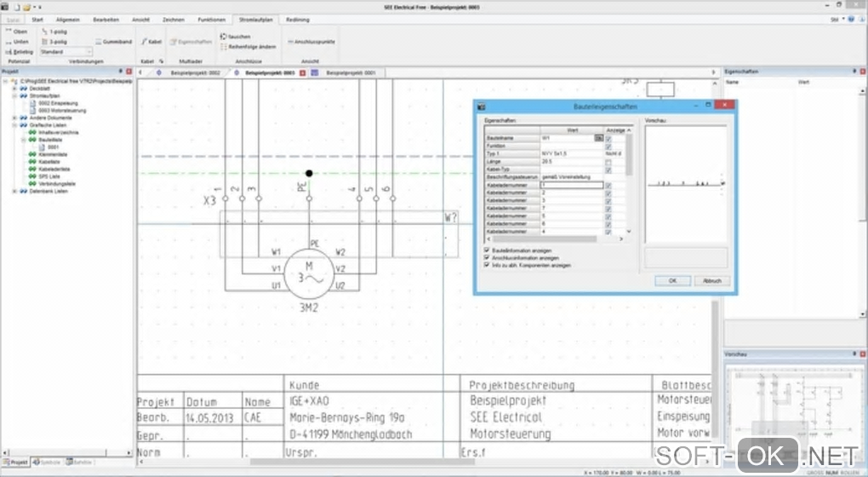Enable Anzeige checkbox for Länge row
The width and height of the screenshot is (868, 477).
608,162
